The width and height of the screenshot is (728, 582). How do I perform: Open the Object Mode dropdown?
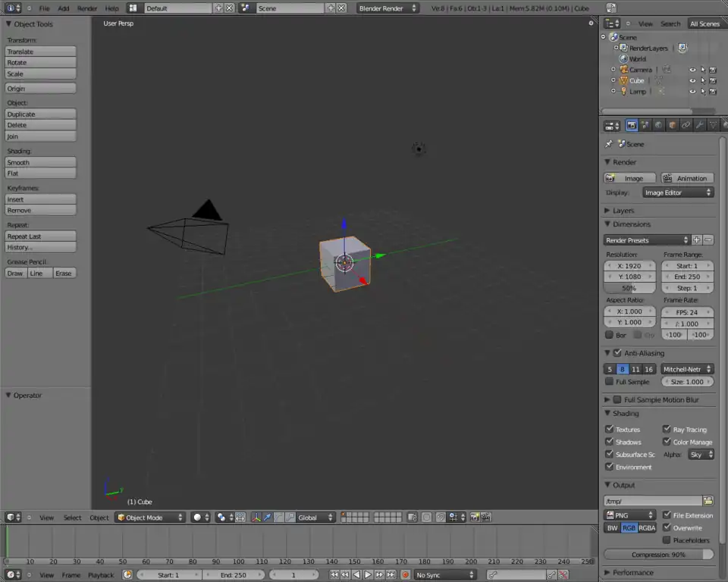149,518
